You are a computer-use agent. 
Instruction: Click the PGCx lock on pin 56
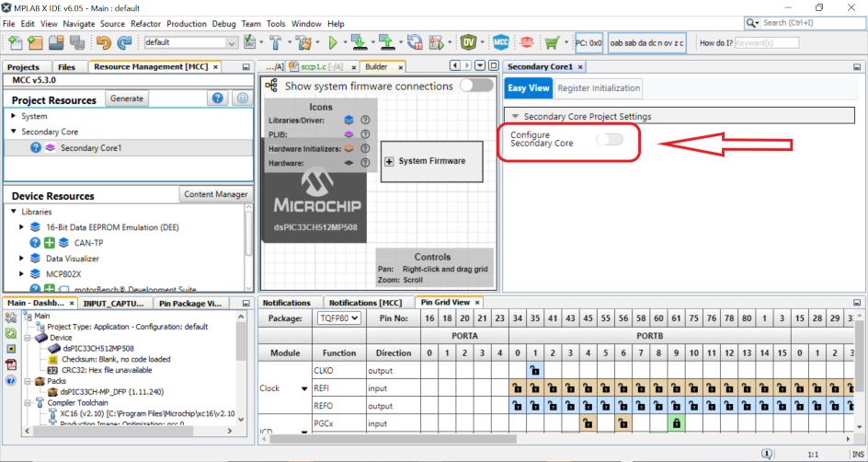click(623, 423)
